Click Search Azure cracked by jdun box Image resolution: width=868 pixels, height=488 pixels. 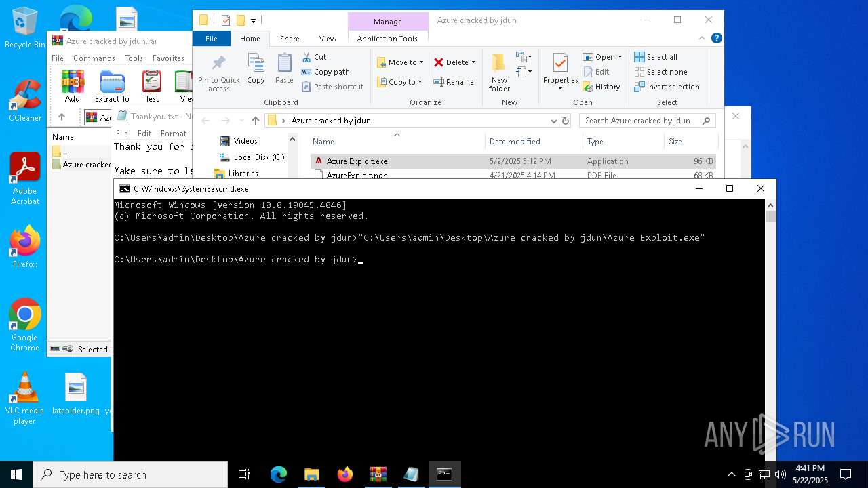648,121
